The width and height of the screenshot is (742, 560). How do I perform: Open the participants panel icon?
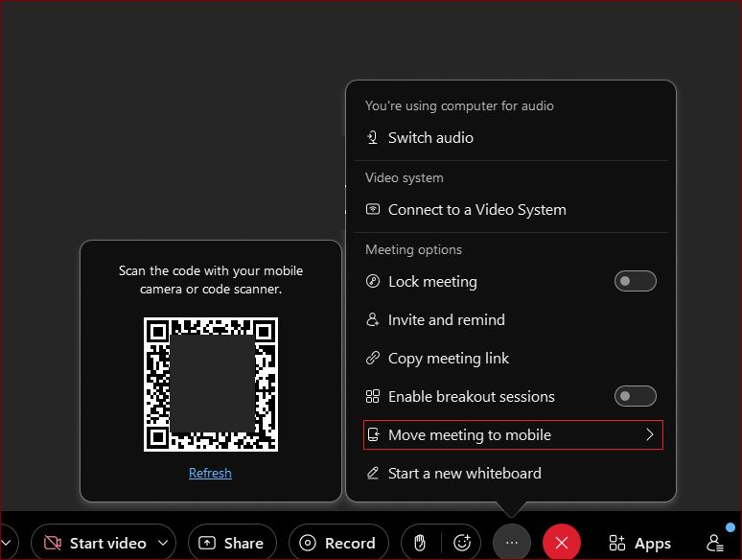(715, 543)
